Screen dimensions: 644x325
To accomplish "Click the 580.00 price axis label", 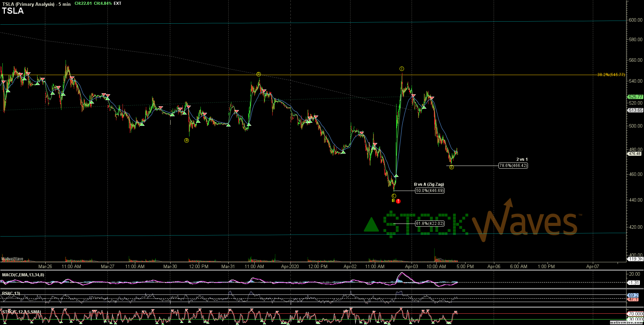I will point(635,40).
